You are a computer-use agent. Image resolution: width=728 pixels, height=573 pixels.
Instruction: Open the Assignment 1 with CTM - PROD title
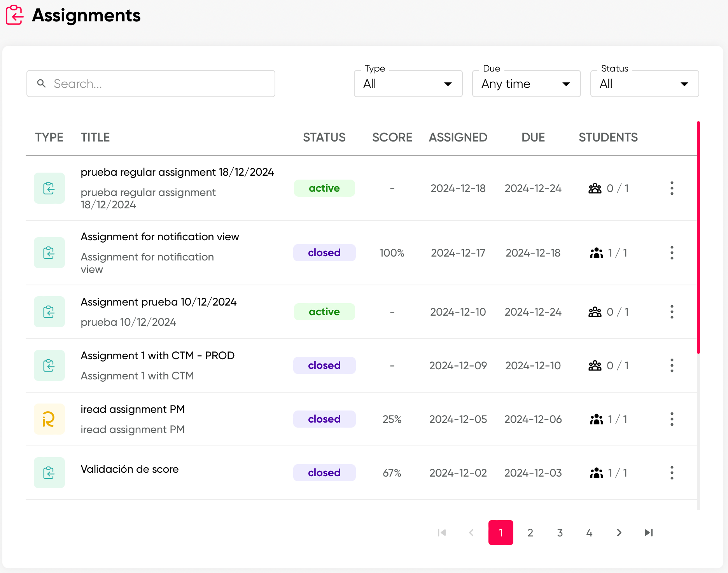coord(157,356)
